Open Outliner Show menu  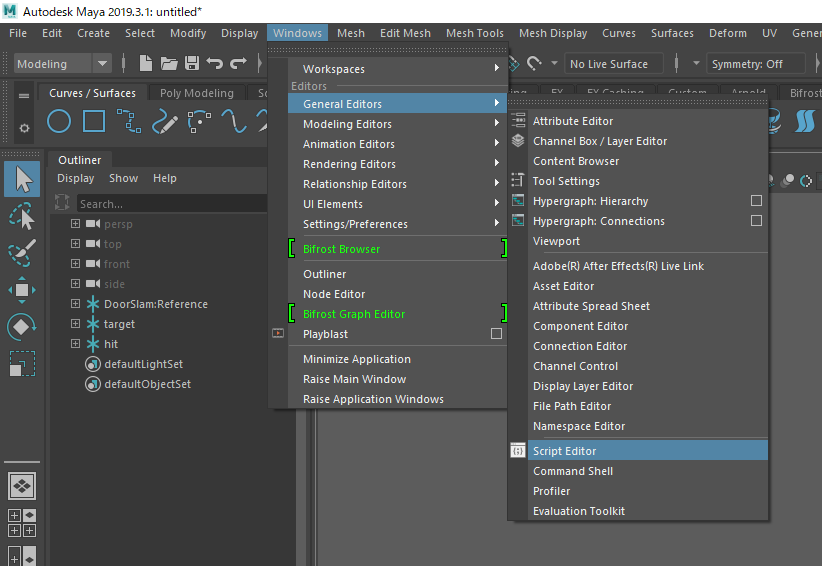pyautogui.click(x=123, y=178)
